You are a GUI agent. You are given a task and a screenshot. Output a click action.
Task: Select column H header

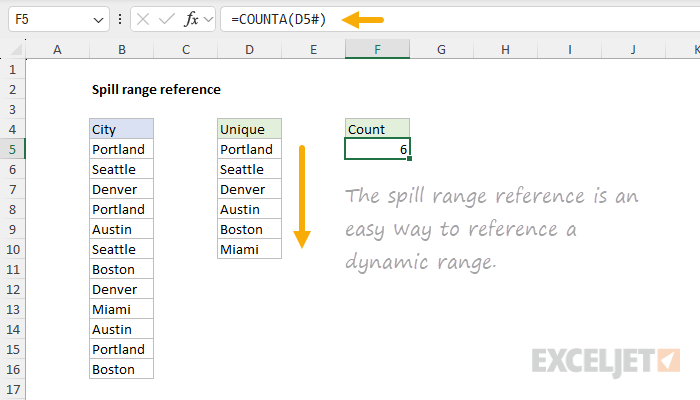coord(505,49)
